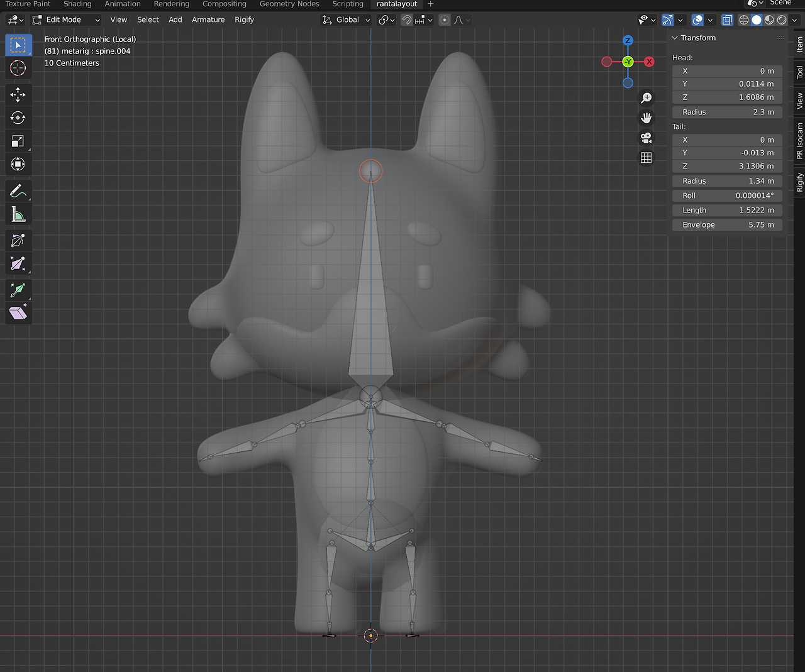
Task: Select the Cursor tool in toolbar
Action: [18, 68]
